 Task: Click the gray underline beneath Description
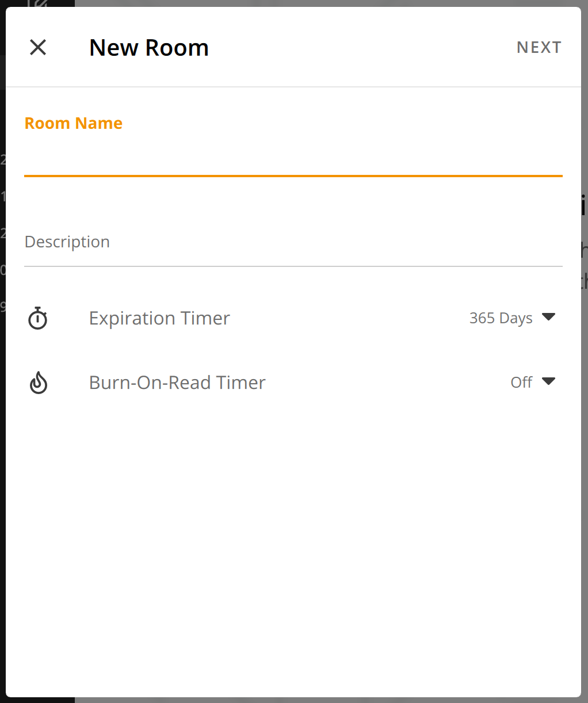(x=293, y=266)
